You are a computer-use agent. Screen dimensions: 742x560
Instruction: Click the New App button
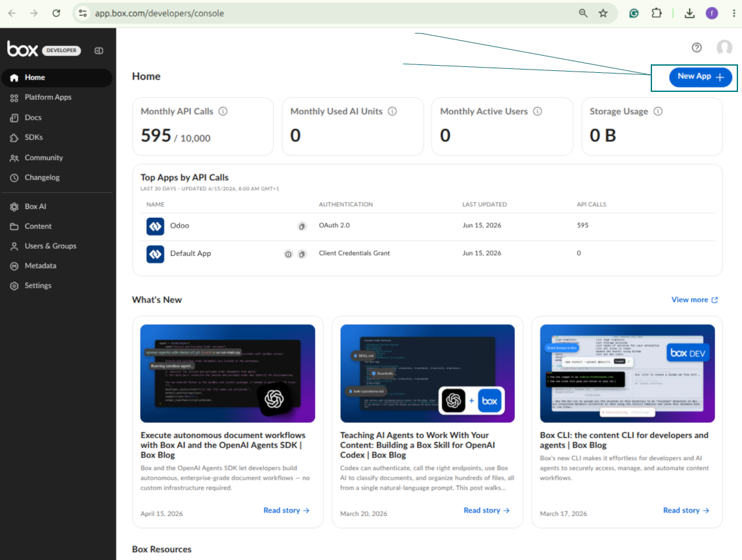coord(701,77)
